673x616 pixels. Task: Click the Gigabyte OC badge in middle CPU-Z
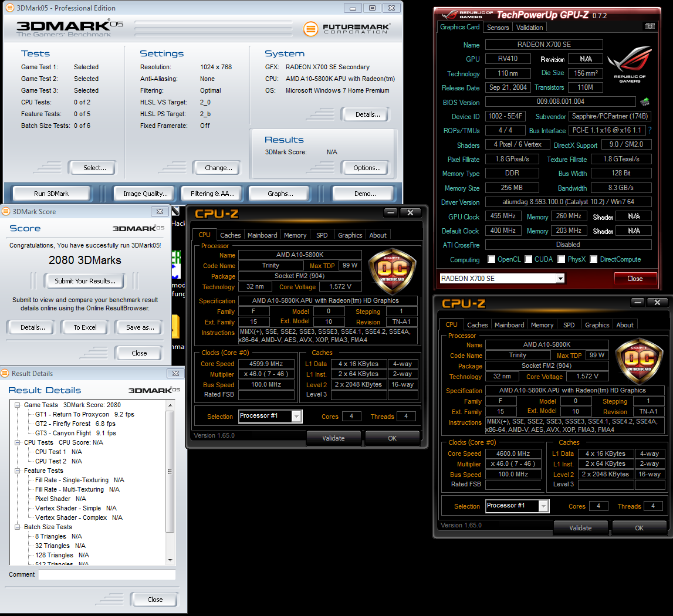pyautogui.click(x=393, y=270)
